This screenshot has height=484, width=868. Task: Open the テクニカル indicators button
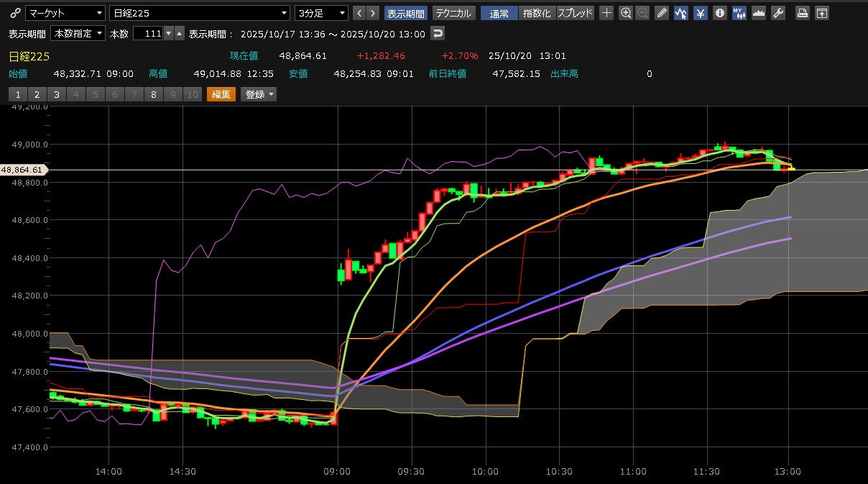pyautogui.click(x=454, y=13)
